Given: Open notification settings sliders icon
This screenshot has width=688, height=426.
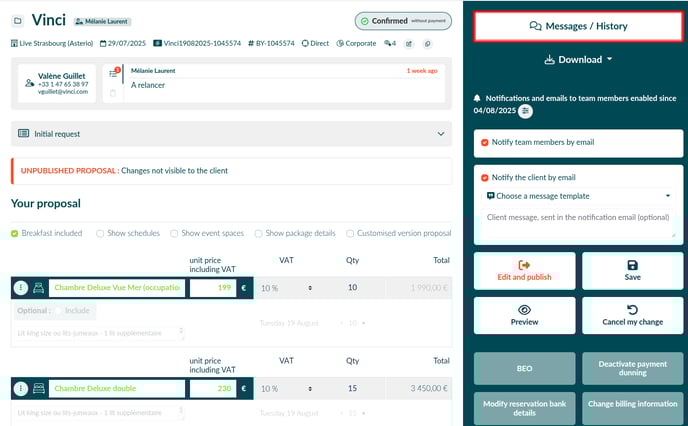Looking at the screenshot, I should [526, 111].
